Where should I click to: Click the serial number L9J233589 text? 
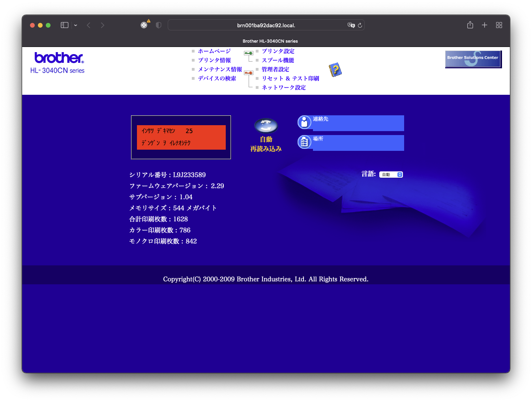click(189, 175)
